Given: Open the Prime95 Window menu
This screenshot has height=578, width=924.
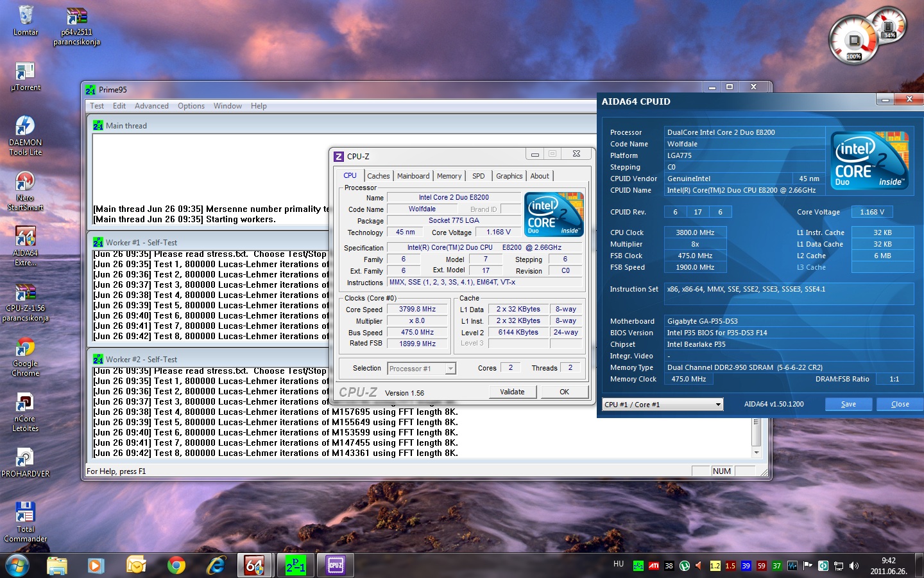Looking at the screenshot, I should [228, 106].
